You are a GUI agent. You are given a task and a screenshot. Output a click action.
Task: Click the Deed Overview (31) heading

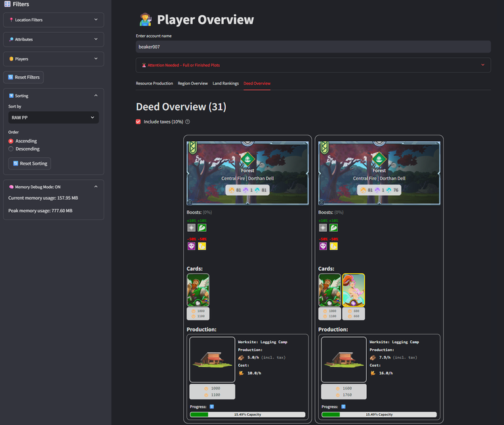point(181,106)
